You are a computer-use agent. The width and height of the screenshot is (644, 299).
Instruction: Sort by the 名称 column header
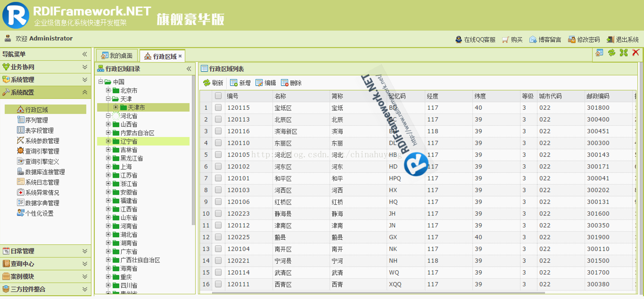[x=301, y=96]
